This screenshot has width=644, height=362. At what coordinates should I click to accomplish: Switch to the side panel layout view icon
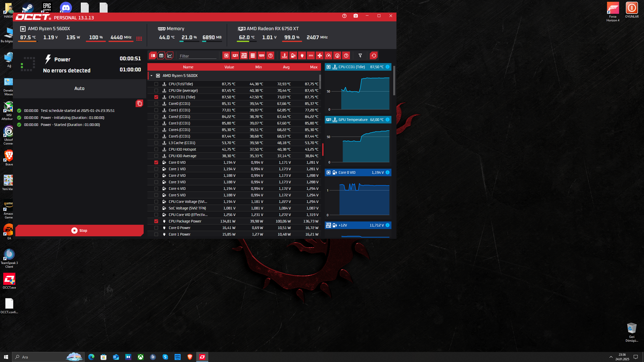pyautogui.click(x=153, y=56)
